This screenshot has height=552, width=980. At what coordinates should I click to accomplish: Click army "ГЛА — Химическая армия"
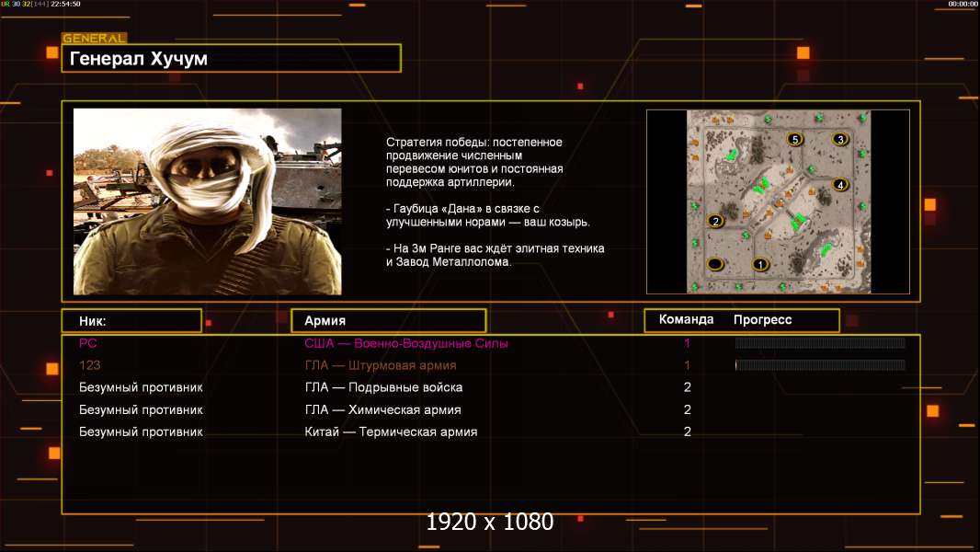click(x=382, y=410)
